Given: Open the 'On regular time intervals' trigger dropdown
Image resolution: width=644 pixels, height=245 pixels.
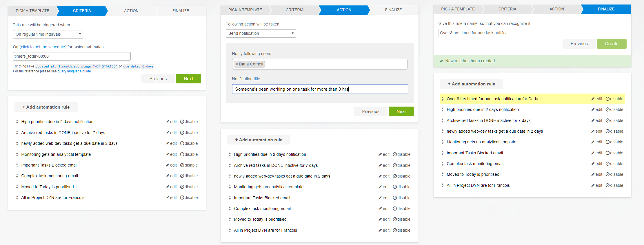Looking at the screenshot, I should click(x=48, y=34).
